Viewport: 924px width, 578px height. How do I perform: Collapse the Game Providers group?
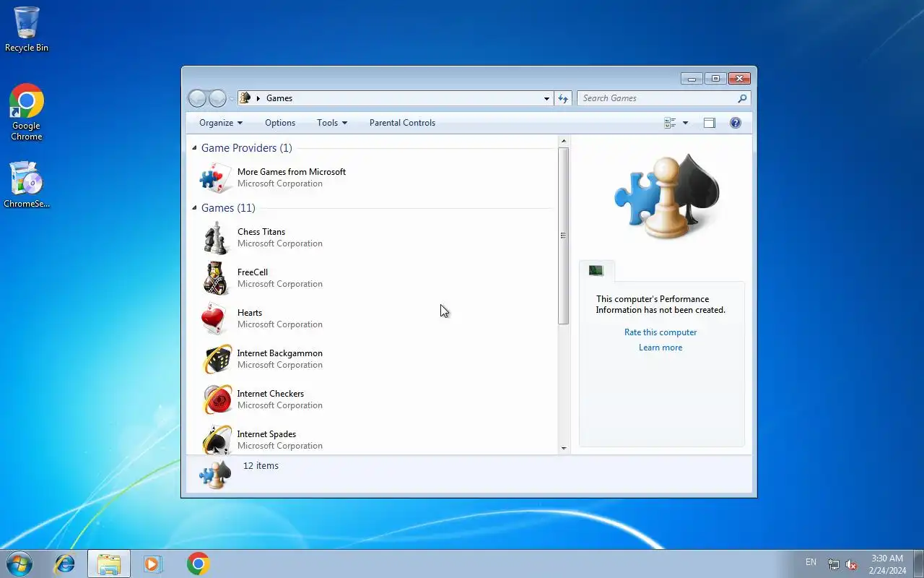[x=194, y=148]
